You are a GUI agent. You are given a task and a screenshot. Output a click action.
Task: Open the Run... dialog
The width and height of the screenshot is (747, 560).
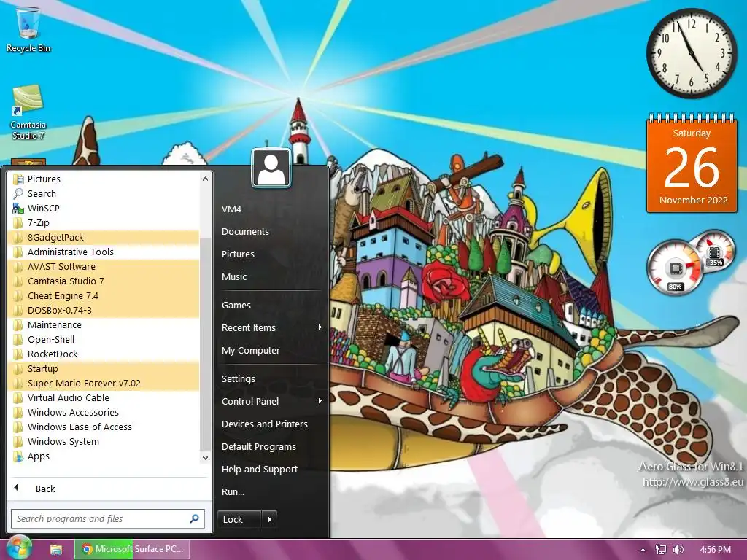[x=271, y=492]
